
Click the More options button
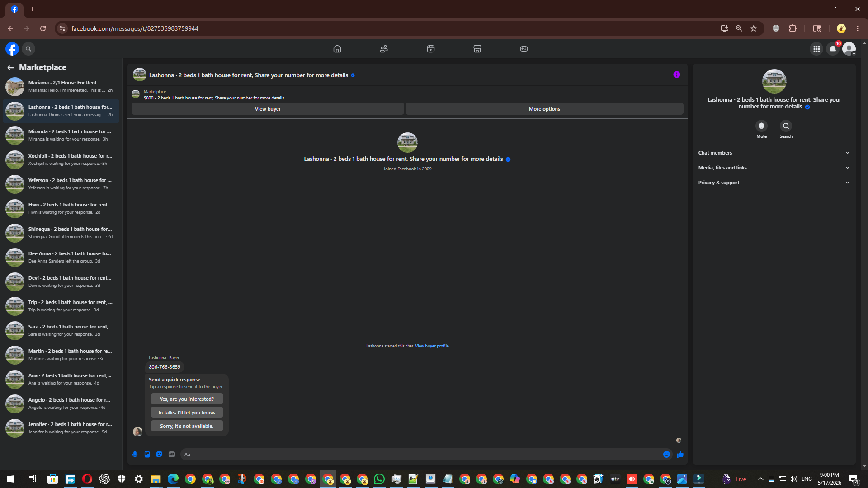click(544, 109)
